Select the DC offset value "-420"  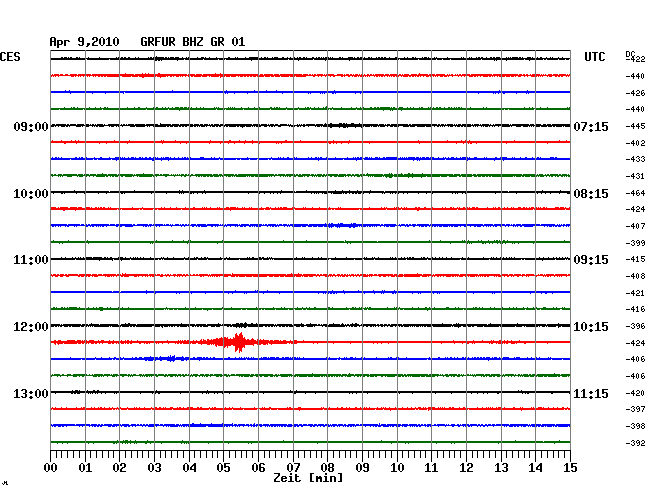[635, 393]
